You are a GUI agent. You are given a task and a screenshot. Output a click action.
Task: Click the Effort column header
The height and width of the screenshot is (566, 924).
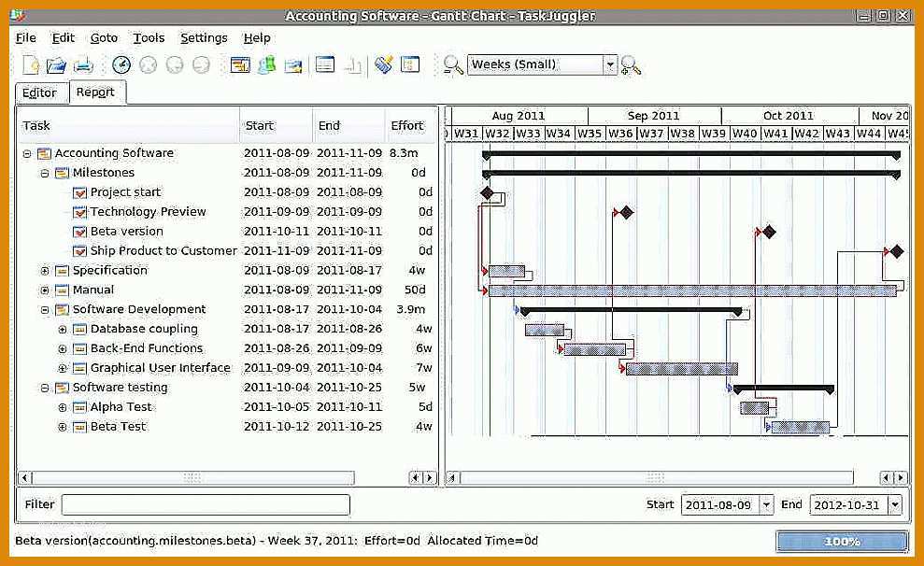(410, 125)
